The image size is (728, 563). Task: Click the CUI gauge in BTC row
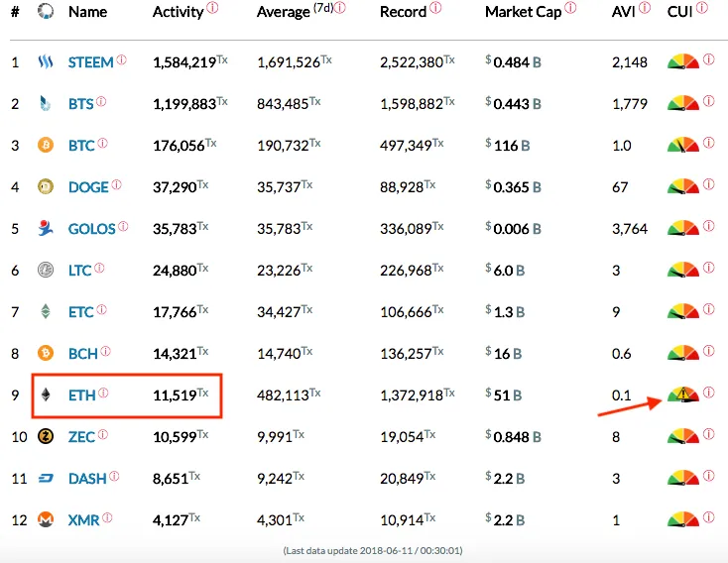tap(683, 145)
